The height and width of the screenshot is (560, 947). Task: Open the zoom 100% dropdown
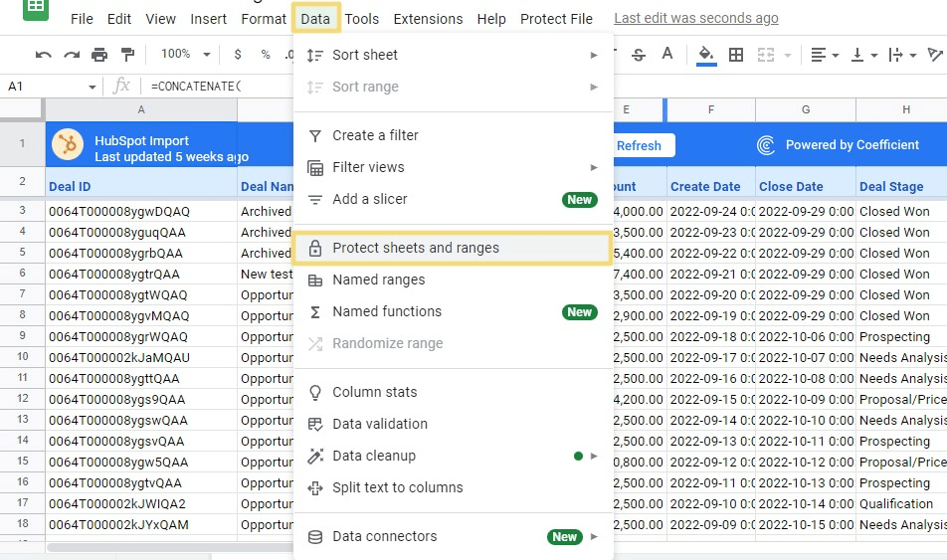coord(186,55)
